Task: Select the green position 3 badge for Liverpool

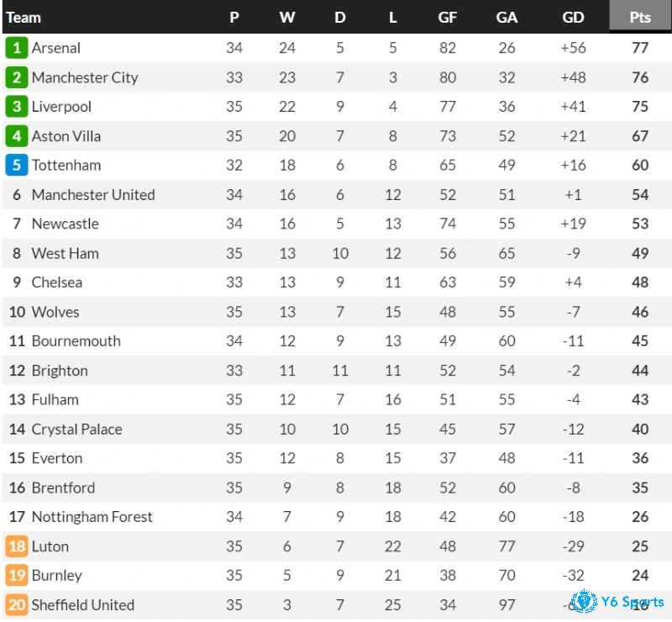Action: (x=17, y=107)
